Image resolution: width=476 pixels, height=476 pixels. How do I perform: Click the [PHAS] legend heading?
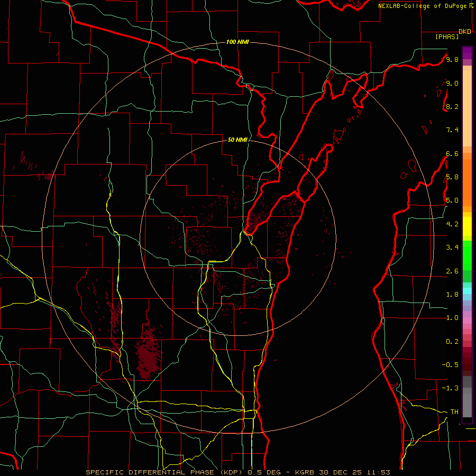click(447, 36)
